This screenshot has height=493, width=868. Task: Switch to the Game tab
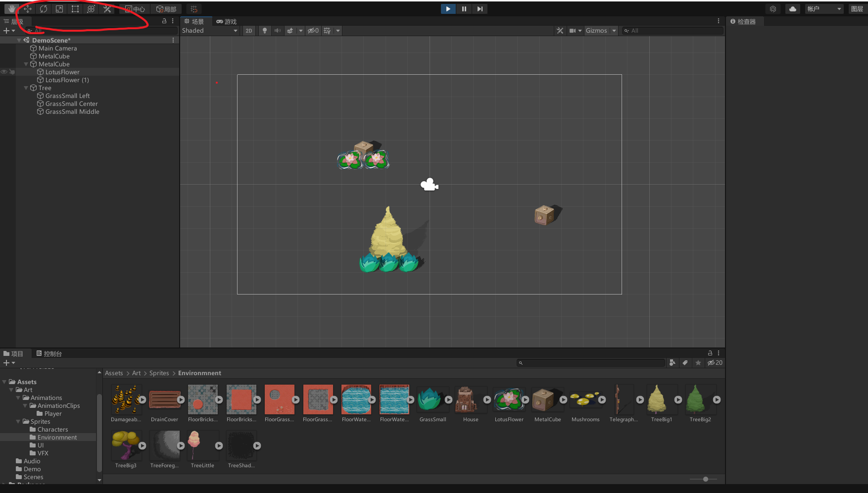227,22
